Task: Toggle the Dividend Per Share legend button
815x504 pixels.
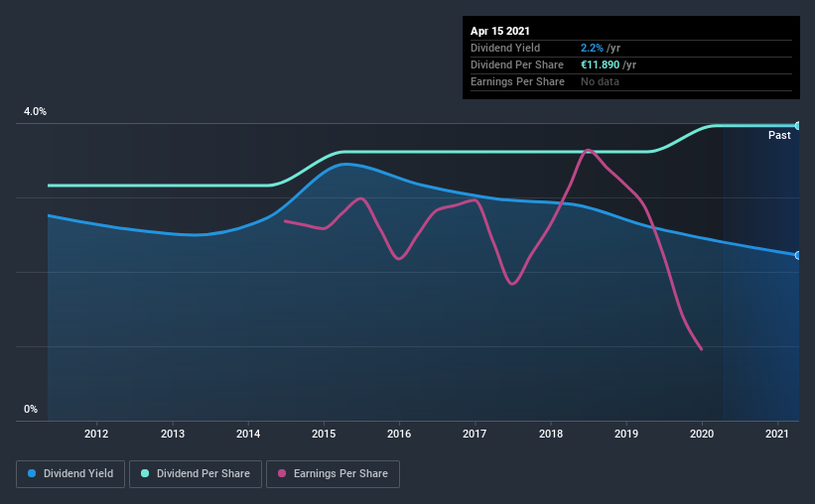Action: (196, 474)
